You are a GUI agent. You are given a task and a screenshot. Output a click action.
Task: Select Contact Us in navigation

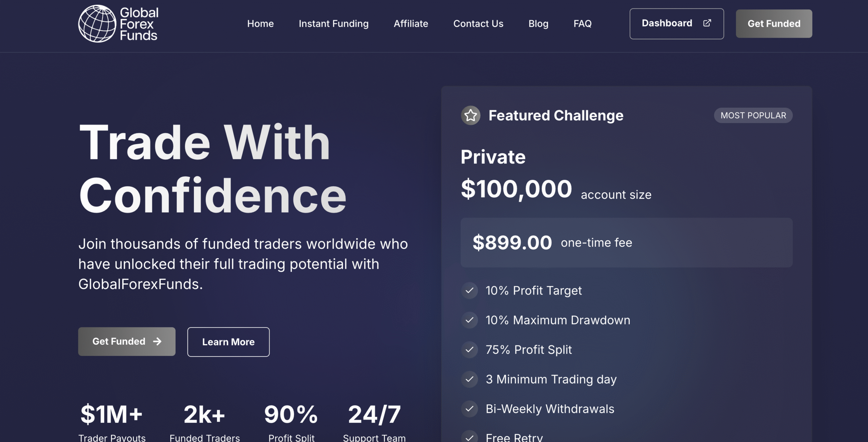pos(478,24)
